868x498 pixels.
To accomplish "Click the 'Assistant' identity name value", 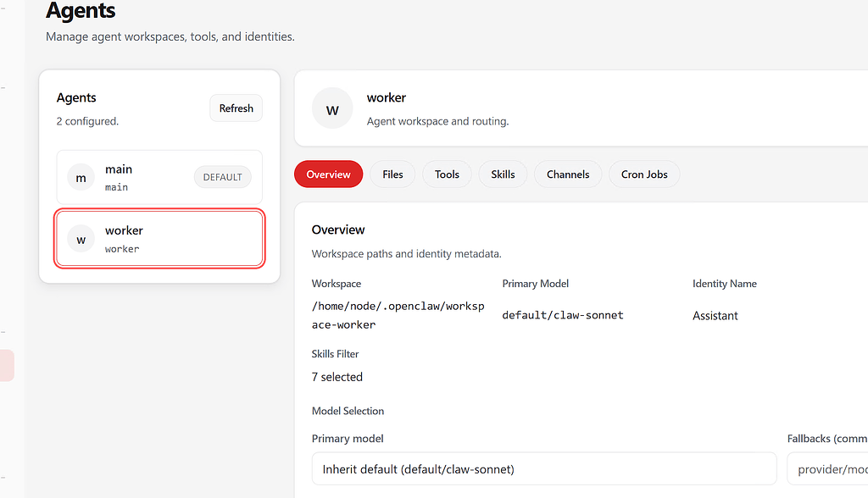I will point(715,316).
